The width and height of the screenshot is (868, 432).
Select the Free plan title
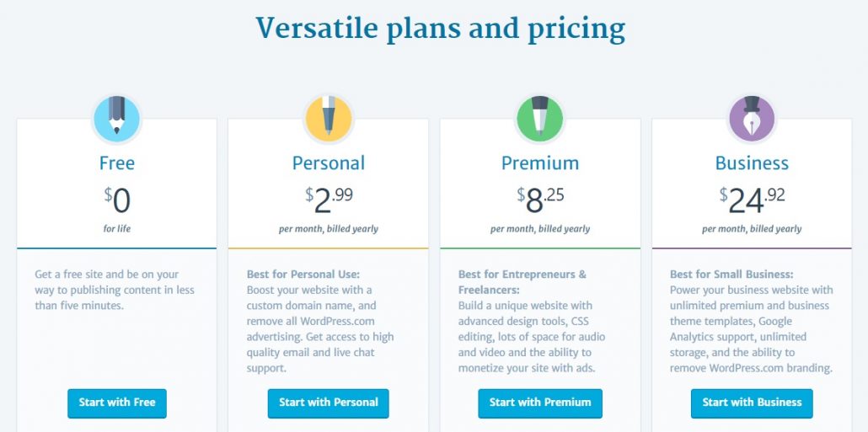pos(116,163)
